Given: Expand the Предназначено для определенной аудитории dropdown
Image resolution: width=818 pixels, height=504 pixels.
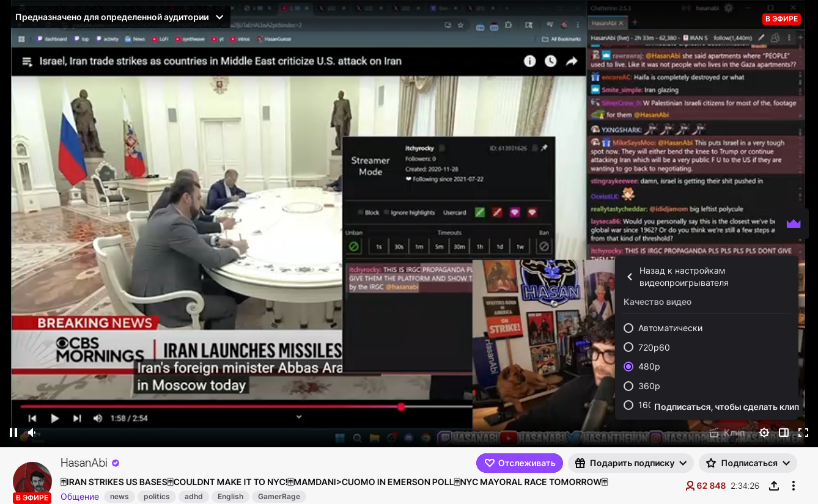Looking at the screenshot, I should 120,17.
